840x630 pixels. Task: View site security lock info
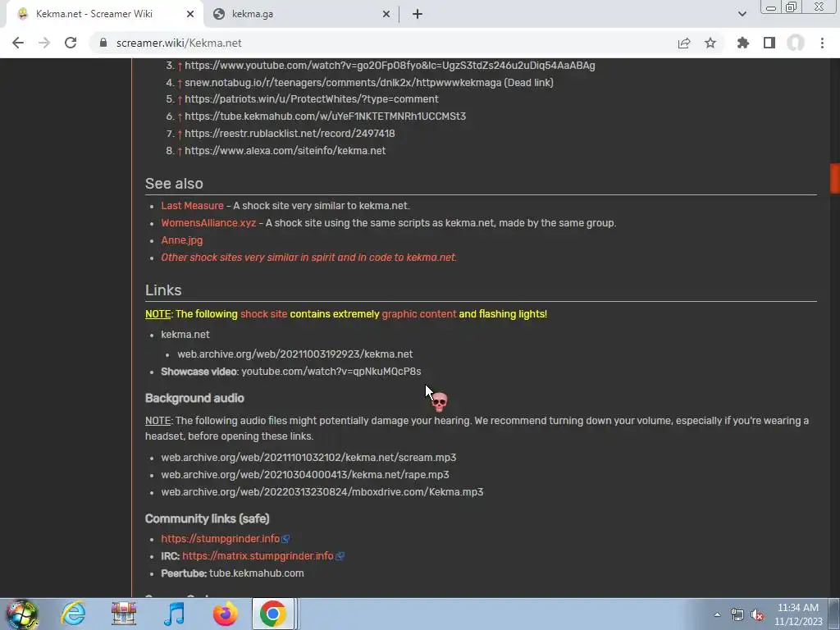[103, 43]
